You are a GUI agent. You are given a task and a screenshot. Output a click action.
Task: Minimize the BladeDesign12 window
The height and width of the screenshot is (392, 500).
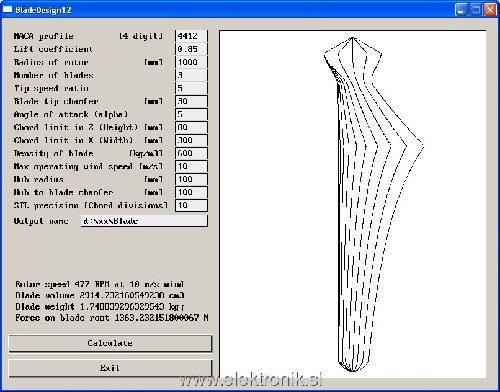(x=461, y=10)
